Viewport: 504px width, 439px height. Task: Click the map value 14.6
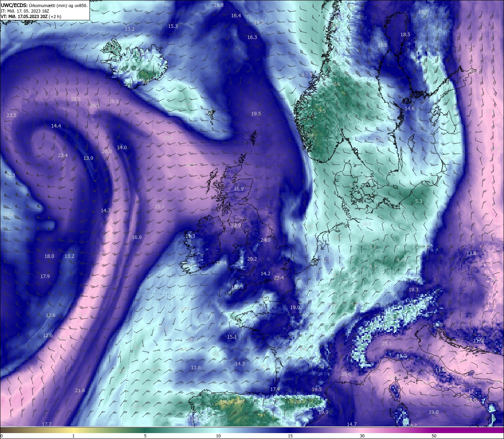pos(409,109)
